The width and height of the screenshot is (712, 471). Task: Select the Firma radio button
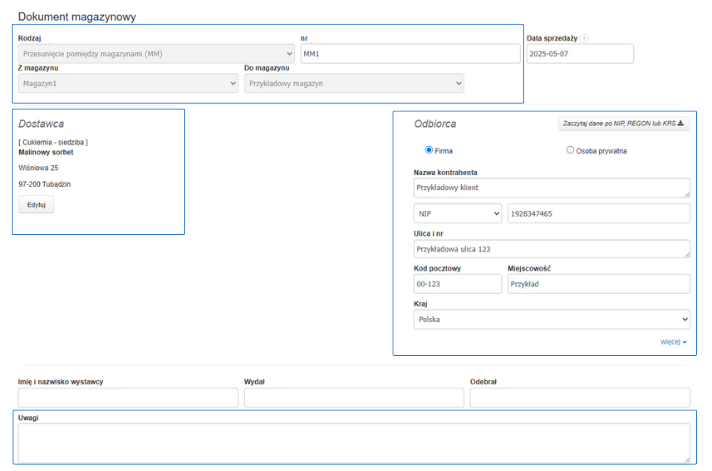pyautogui.click(x=429, y=150)
